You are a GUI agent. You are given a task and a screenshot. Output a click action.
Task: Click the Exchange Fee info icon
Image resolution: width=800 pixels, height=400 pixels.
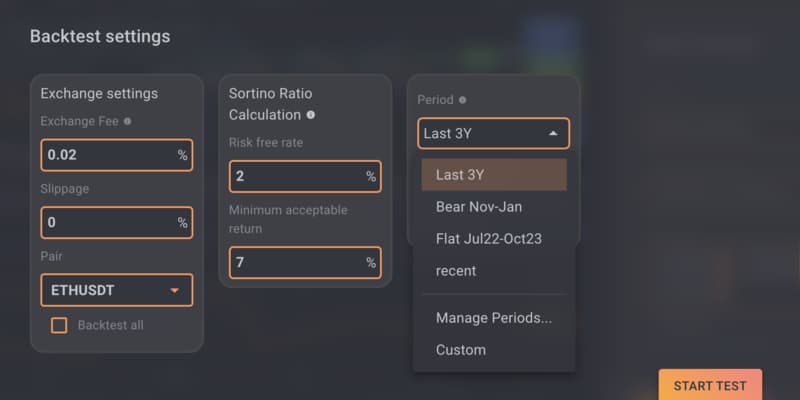point(128,121)
